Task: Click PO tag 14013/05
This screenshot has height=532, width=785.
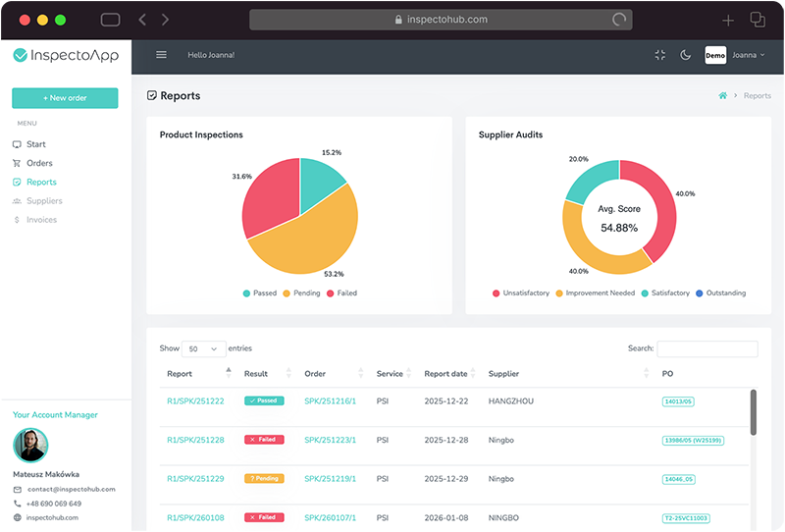Action: [x=678, y=401]
